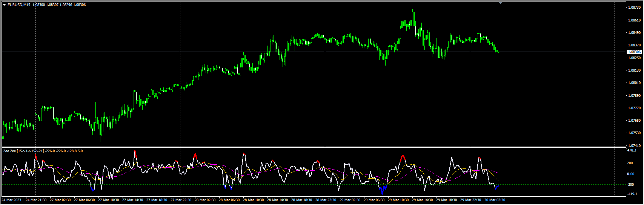Click price scale value 1.07650

634,121
